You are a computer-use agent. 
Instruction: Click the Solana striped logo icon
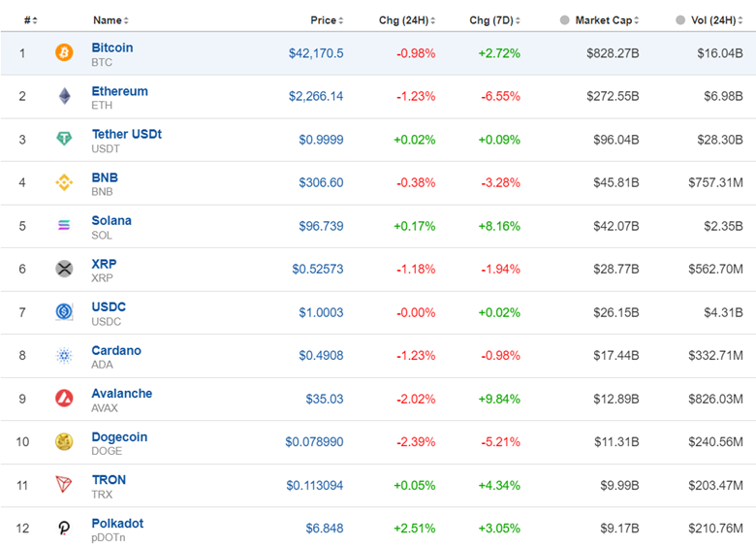pos(64,226)
